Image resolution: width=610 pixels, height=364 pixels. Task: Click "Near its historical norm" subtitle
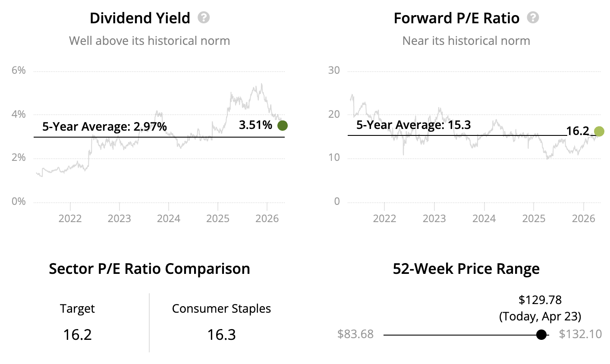pyautogui.click(x=466, y=41)
